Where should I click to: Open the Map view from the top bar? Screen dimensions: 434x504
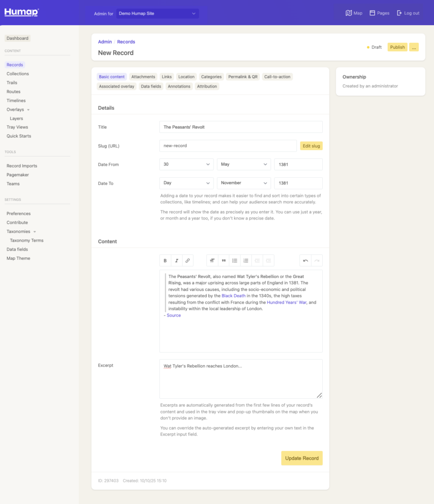coord(353,13)
